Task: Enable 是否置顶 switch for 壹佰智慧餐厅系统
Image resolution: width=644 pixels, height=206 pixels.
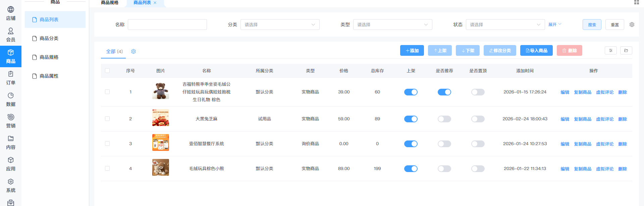Action: (x=478, y=144)
